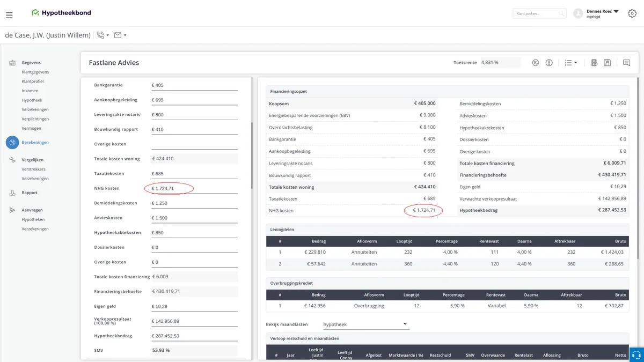Image resolution: width=644 pixels, height=362 pixels.
Task: Click the Rapport download icon
Action: (12, 193)
